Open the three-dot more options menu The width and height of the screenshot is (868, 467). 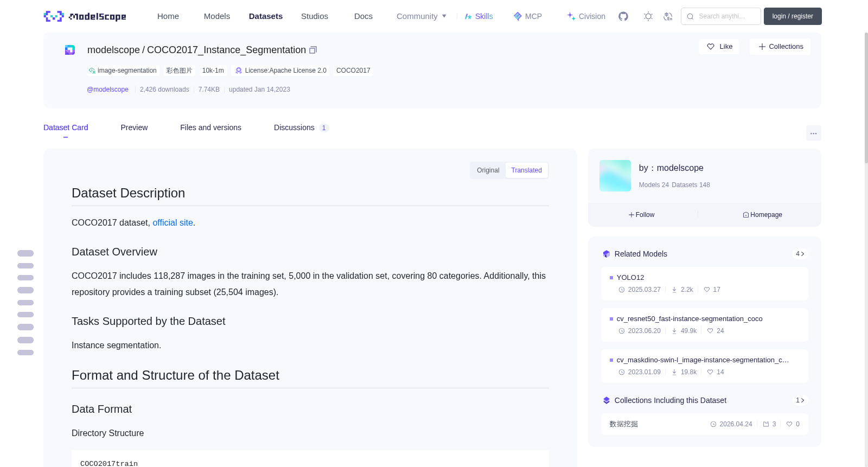coord(814,133)
